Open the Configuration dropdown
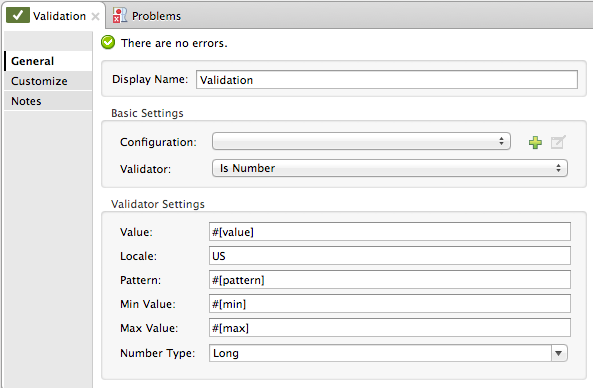 click(x=361, y=141)
